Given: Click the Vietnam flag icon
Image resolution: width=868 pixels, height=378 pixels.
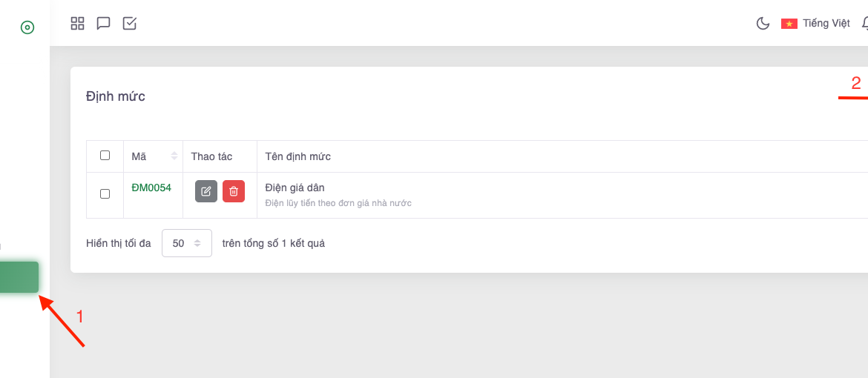Looking at the screenshot, I should click(x=789, y=24).
